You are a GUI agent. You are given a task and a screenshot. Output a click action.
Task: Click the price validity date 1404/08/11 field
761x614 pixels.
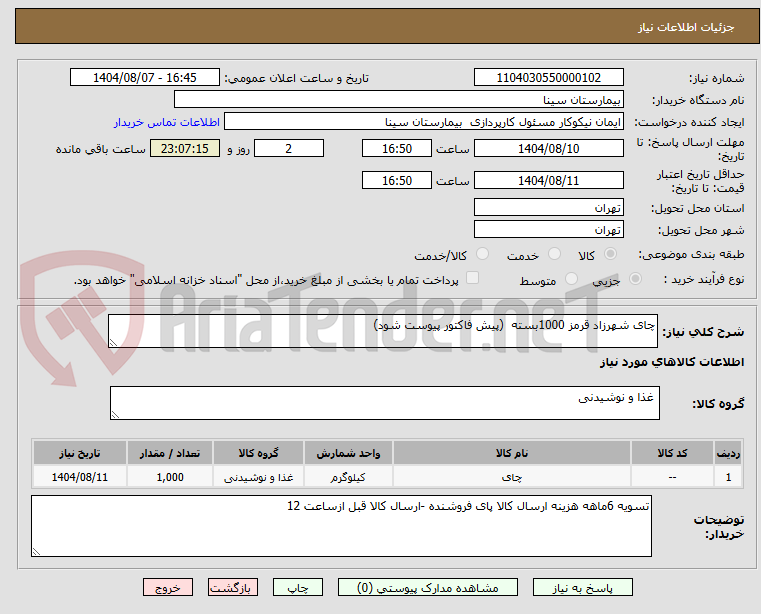pos(548,180)
